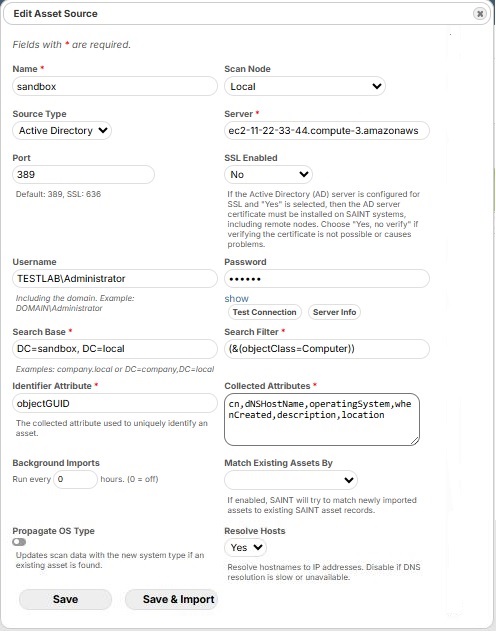Image resolution: width=496 pixels, height=633 pixels.
Task: Click the Collected Attributes text area
Action: pyautogui.click(x=322, y=419)
